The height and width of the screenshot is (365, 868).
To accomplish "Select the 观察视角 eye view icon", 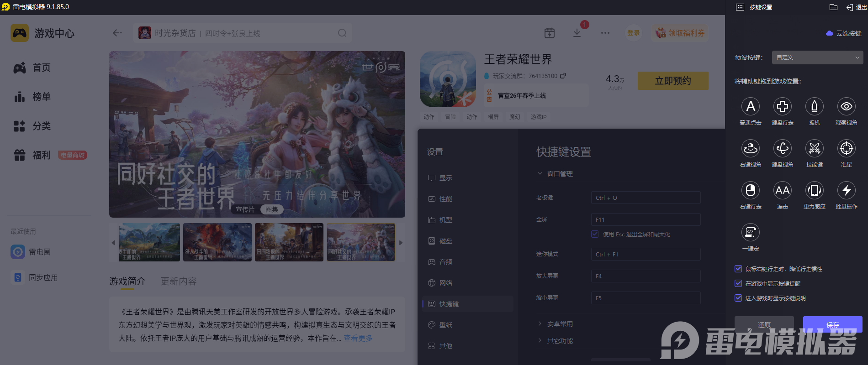I will pyautogui.click(x=846, y=106).
